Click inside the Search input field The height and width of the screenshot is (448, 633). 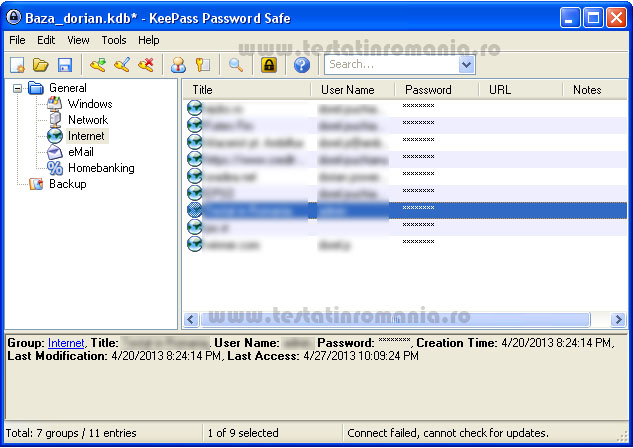coord(392,65)
